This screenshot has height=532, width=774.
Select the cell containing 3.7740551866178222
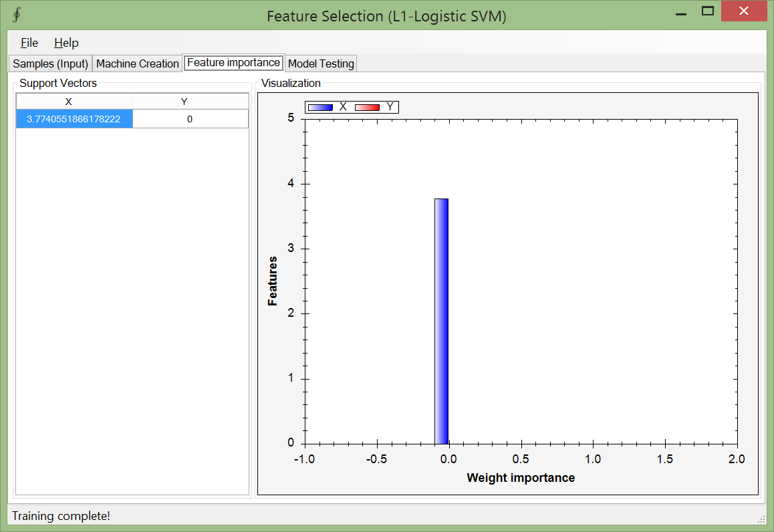click(x=74, y=119)
